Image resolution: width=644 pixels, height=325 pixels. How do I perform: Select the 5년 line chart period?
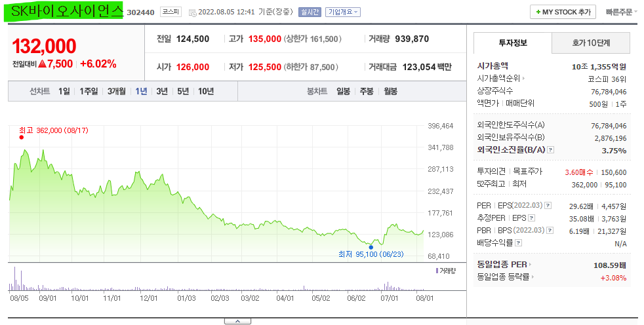tap(183, 91)
